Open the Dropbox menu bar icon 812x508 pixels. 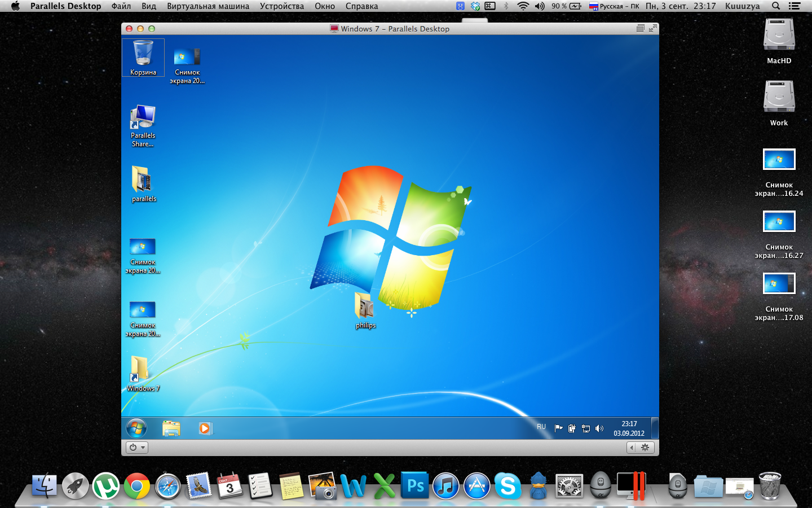(x=475, y=6)
